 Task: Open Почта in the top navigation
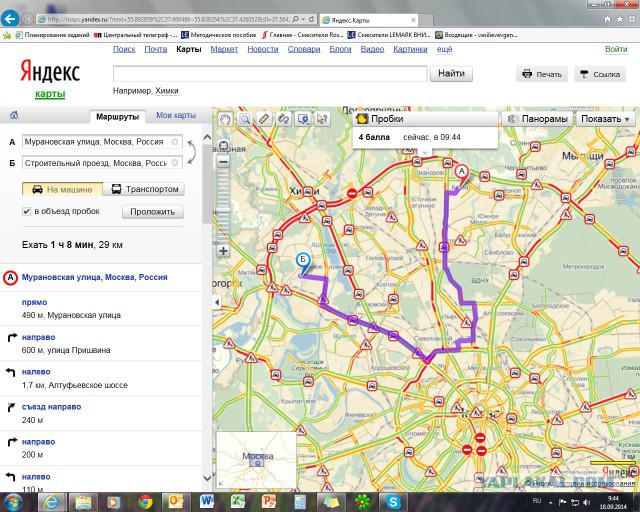156,49
